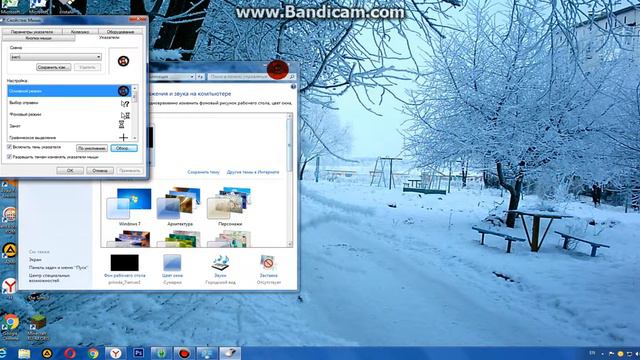This screenshot has width=640, height=360.
Task: Open the Yandex desktop shortcut icon
Action: pos(9,287)
